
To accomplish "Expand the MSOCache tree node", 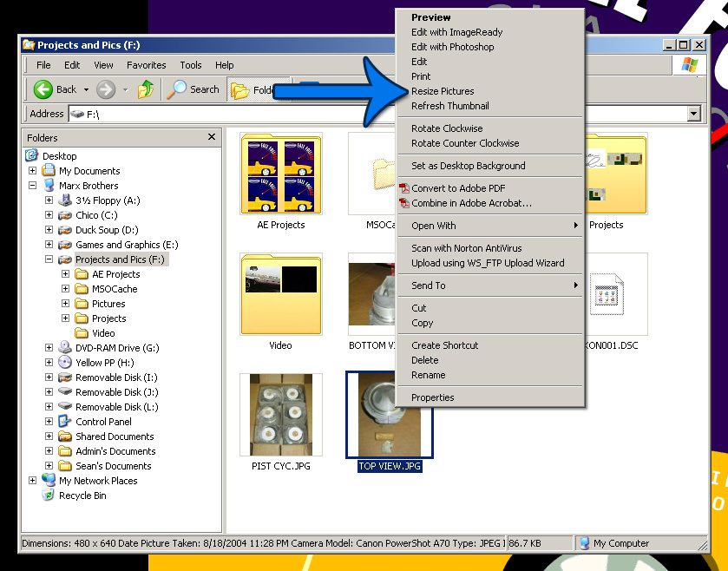I will 65,289.
